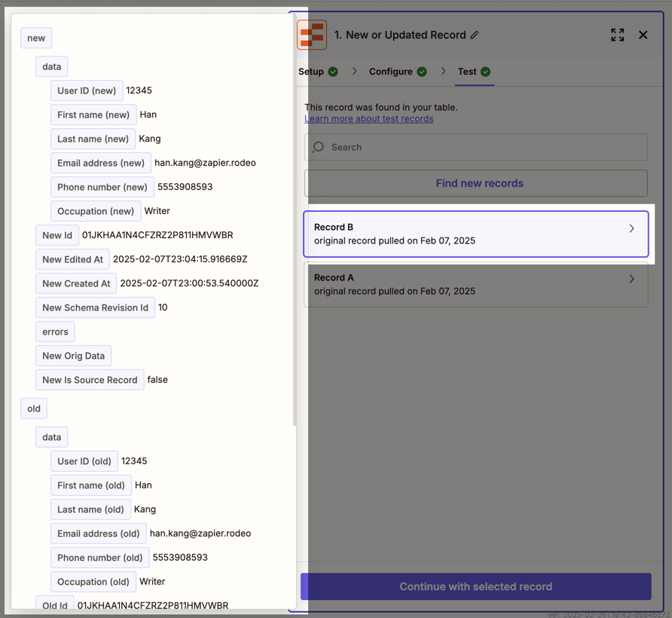Viewport: 672px width, 618px height.
Task: Switch to the Setup tab
Action: (x=311, y=72)
